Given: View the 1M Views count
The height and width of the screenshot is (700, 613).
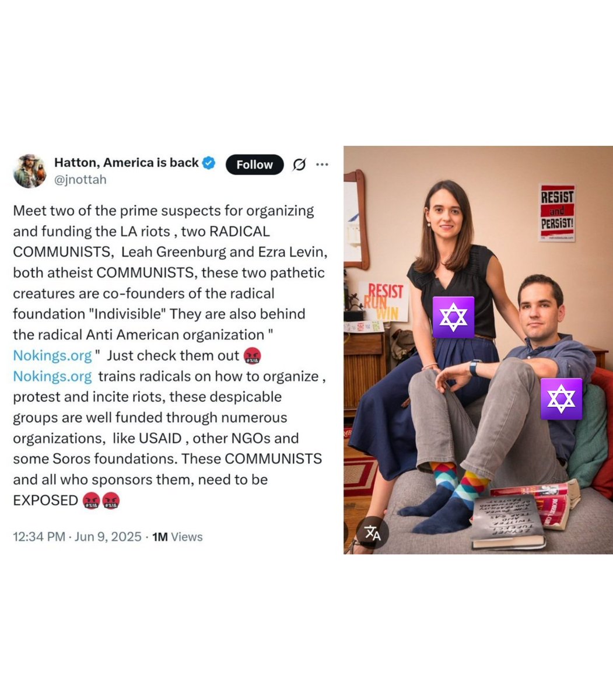Looking at the screenshot, I should click(x=177, y=537).
